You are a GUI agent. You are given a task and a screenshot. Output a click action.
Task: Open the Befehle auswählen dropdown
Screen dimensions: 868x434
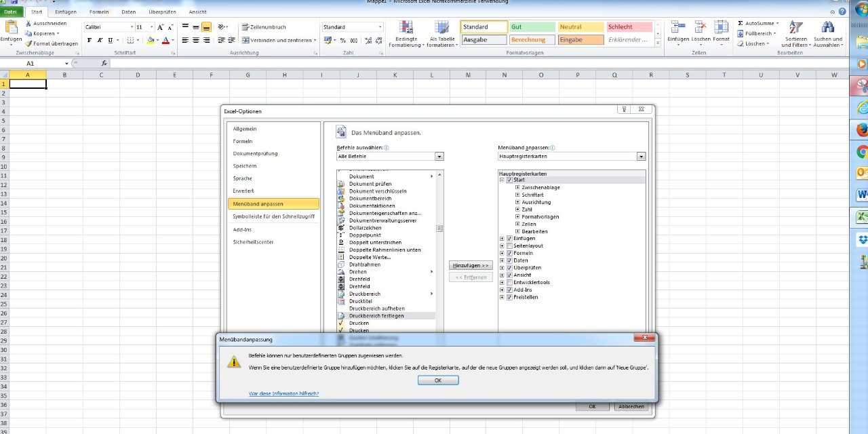point(439,157)
